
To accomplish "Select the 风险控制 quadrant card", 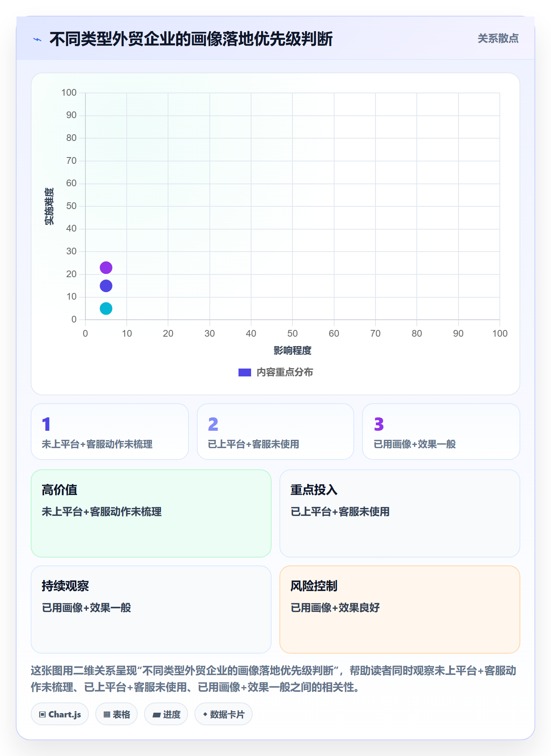I will 400,610.
